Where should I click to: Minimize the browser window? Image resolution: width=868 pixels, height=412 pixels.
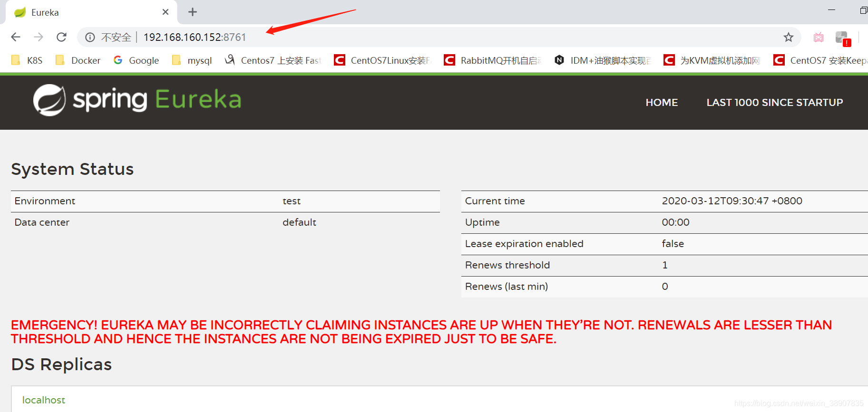coord(831,10)
